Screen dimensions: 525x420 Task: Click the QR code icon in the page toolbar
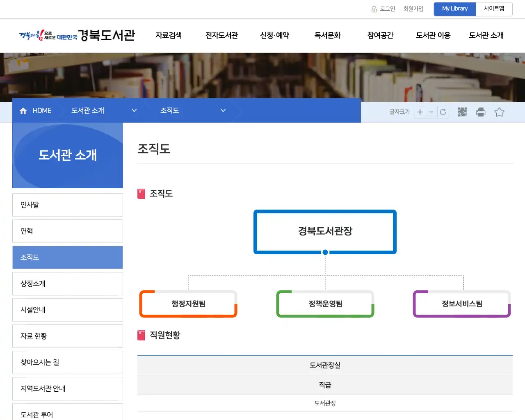462,112
